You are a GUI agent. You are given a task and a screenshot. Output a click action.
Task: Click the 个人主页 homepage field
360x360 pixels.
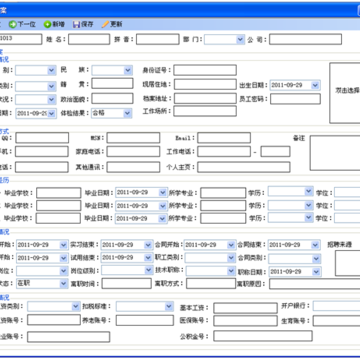pyautogui.click(x=244, y=167)
